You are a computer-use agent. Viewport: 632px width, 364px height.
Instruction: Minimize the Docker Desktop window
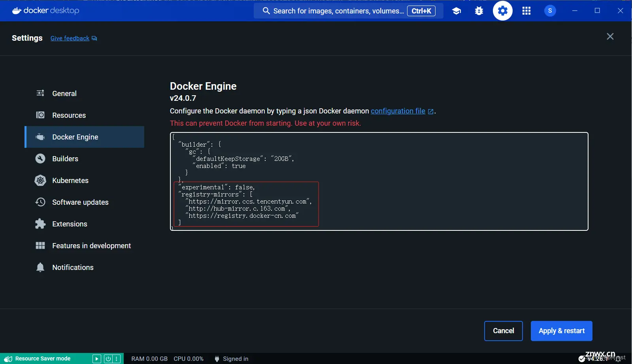(575, 11)
